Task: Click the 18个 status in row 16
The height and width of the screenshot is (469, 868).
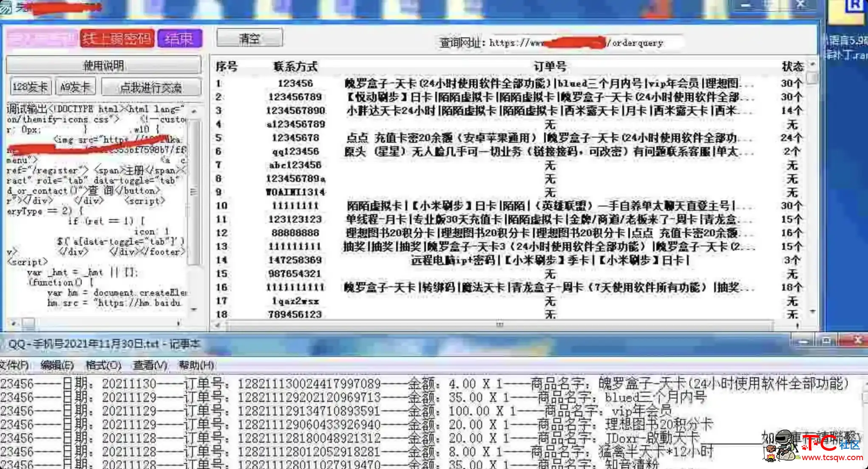Action: click(792, 287)
